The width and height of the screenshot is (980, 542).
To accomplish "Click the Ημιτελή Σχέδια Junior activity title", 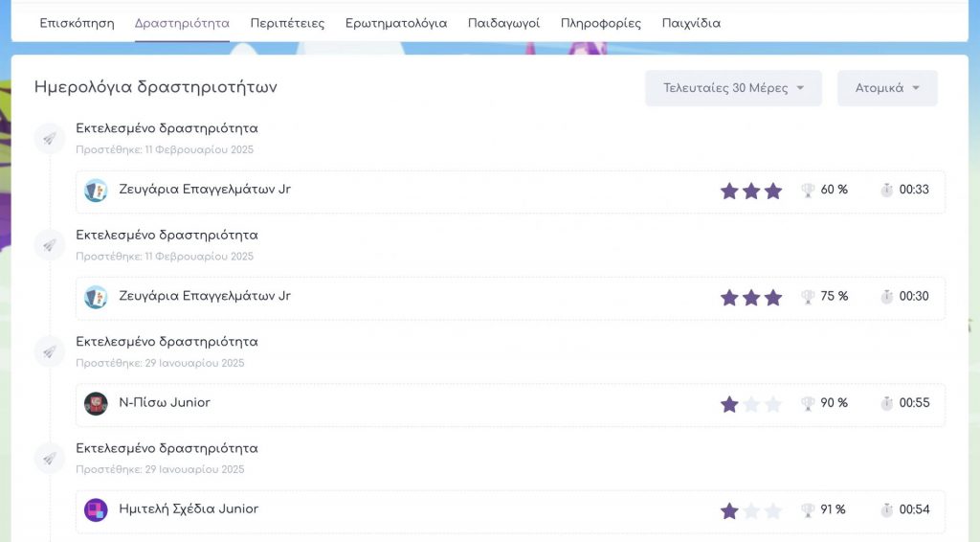I will pos(189,509).
